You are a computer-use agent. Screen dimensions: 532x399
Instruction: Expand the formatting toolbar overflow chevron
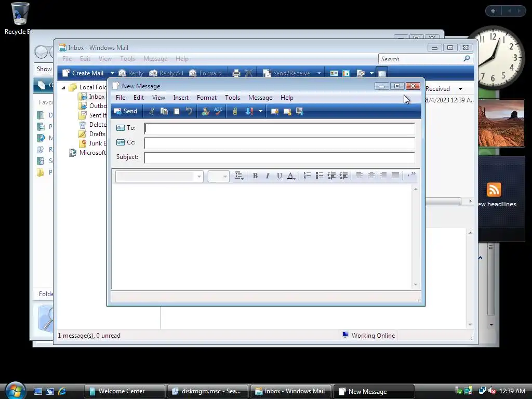[413, 174]
